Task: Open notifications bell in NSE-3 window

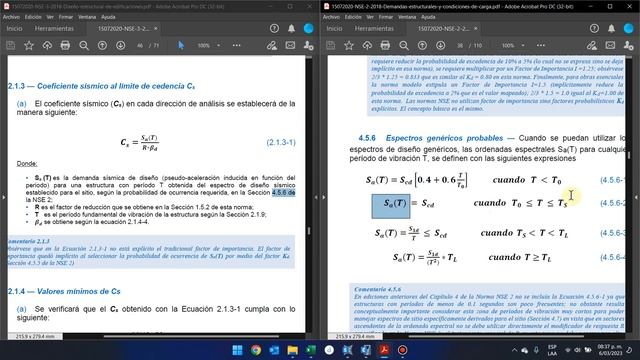Action: point(291,28)
